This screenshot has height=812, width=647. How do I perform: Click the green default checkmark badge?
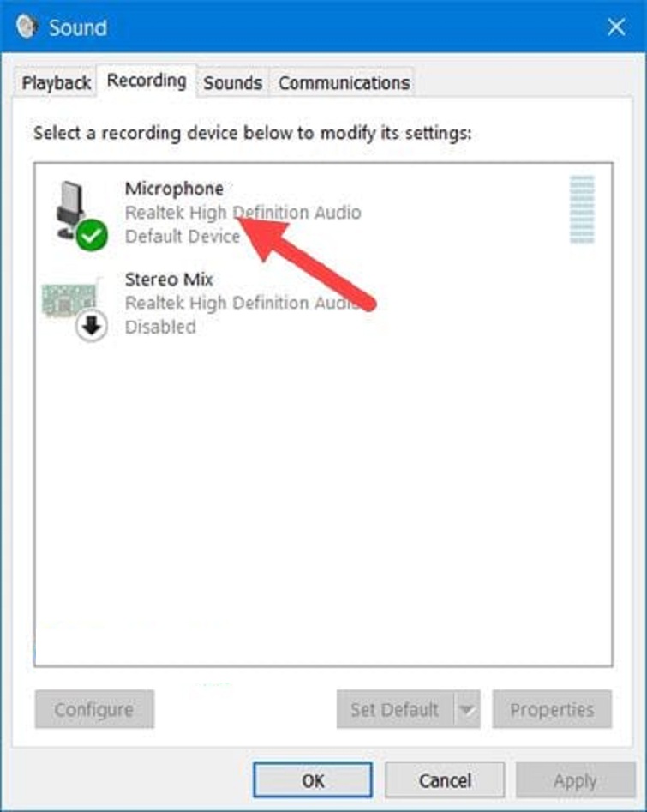coord(93,236)
